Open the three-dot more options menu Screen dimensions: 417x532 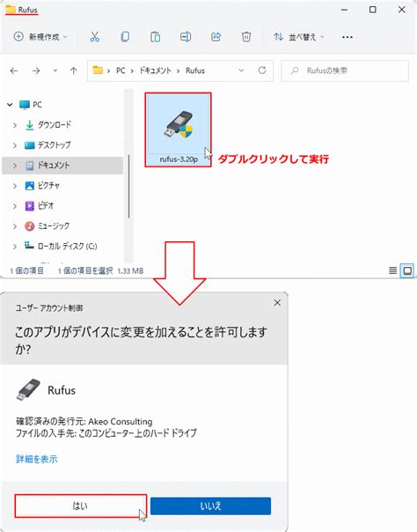pos(347,37)
